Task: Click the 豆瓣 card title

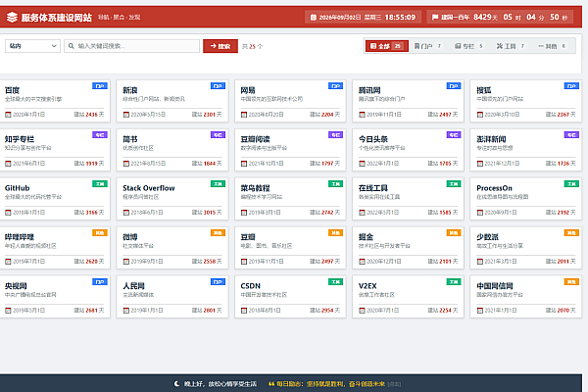Action: pyautogui.click(x=248, y=237)
